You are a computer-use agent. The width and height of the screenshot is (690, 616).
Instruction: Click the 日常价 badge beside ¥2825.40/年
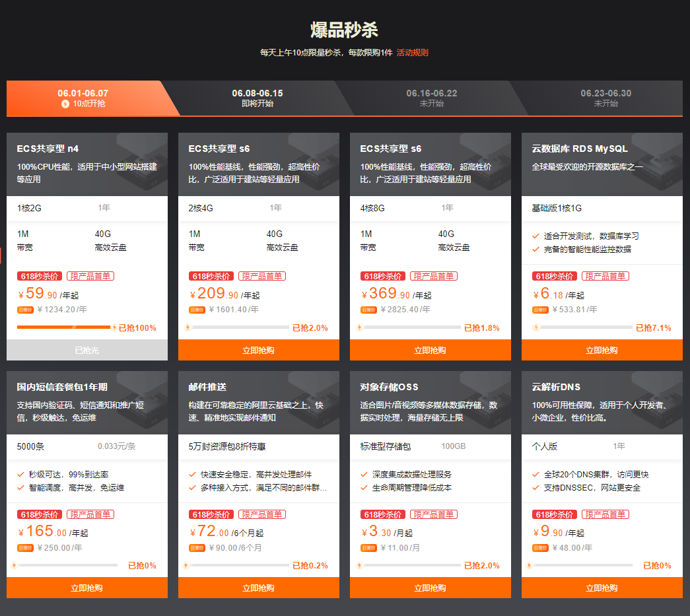click(x=368, y=310)
